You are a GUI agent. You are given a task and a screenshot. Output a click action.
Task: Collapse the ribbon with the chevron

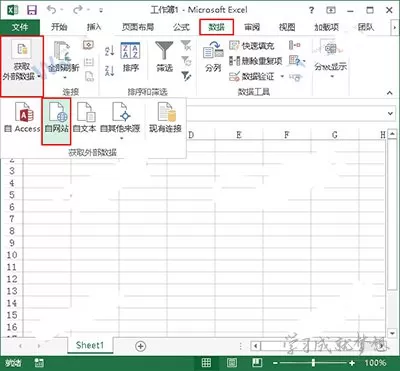point(390,92)
